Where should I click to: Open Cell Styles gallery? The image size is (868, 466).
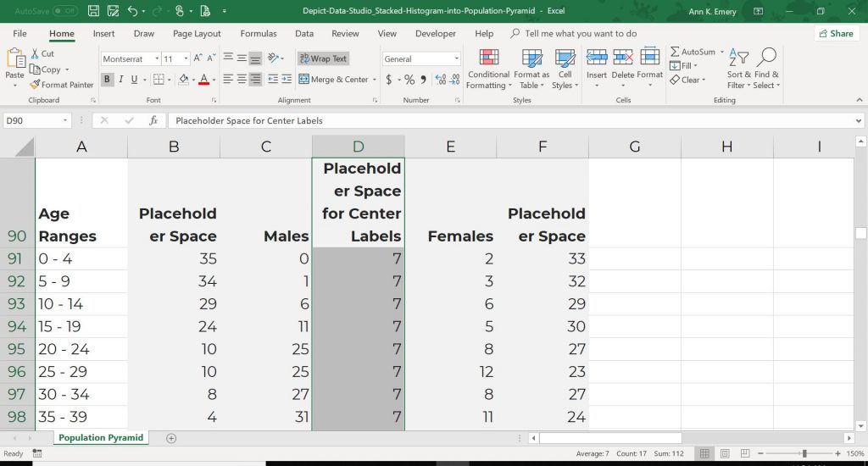pos(565,69)
